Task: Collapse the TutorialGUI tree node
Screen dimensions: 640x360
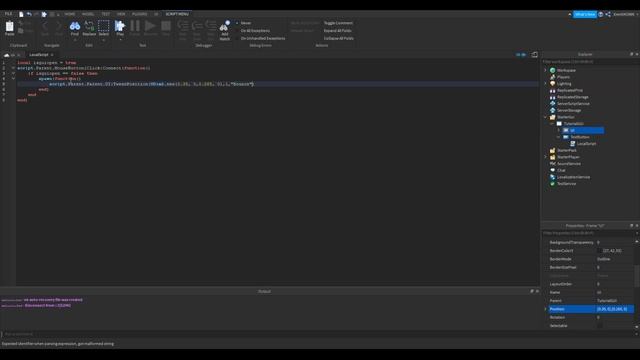Action: [552, 124]
